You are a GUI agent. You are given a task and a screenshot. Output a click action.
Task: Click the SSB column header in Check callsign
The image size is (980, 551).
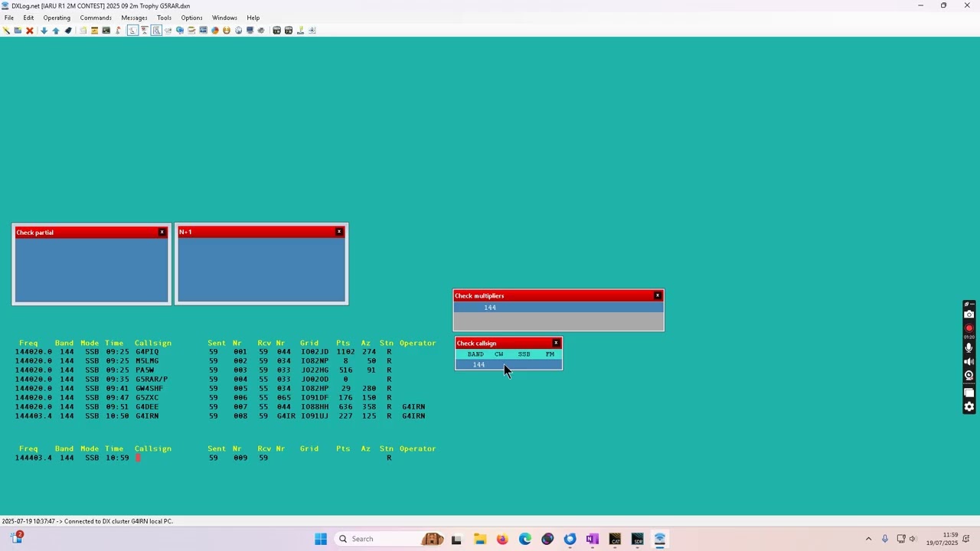(x=524, y=354)
